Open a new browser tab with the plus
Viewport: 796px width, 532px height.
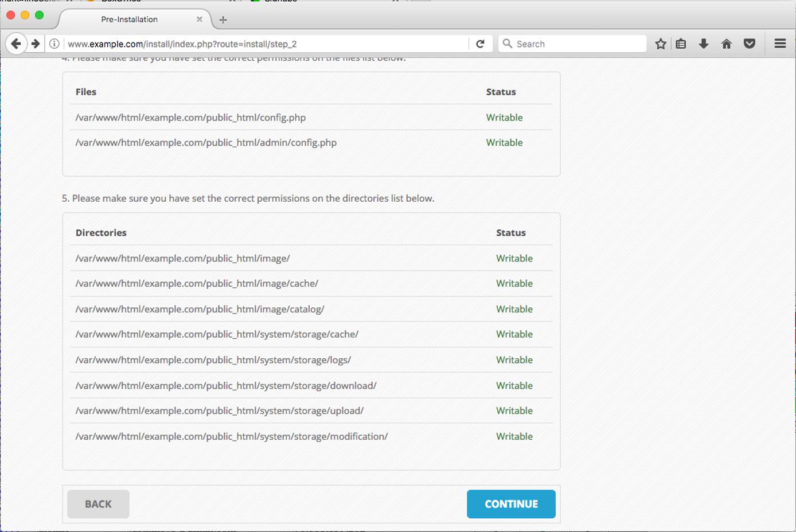223,19
